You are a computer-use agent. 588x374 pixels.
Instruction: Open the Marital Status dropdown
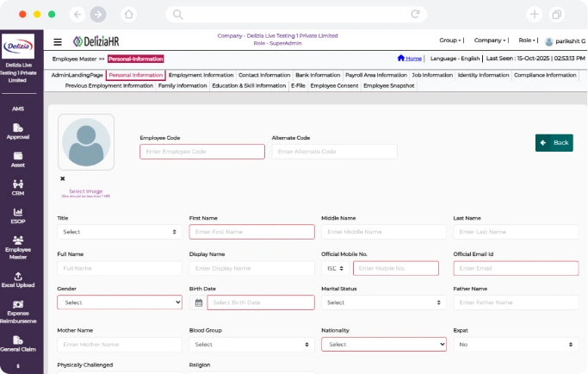point(384,302)
